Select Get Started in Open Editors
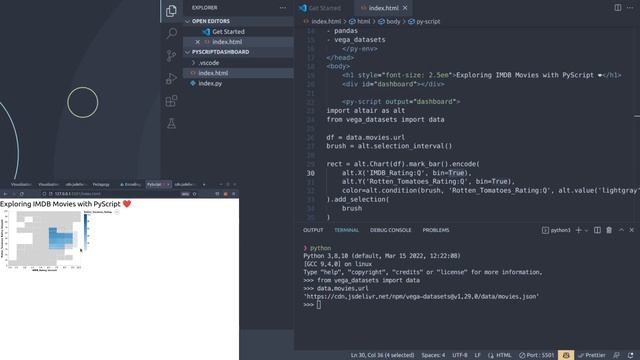 tap(238, 31)
